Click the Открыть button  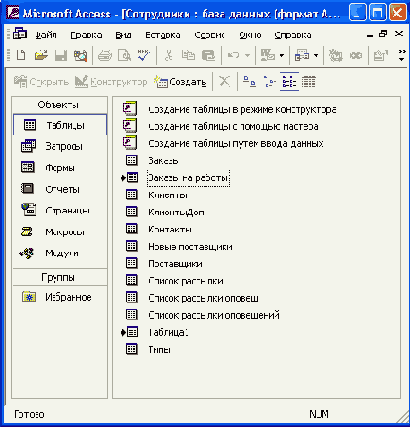(41, 82)
